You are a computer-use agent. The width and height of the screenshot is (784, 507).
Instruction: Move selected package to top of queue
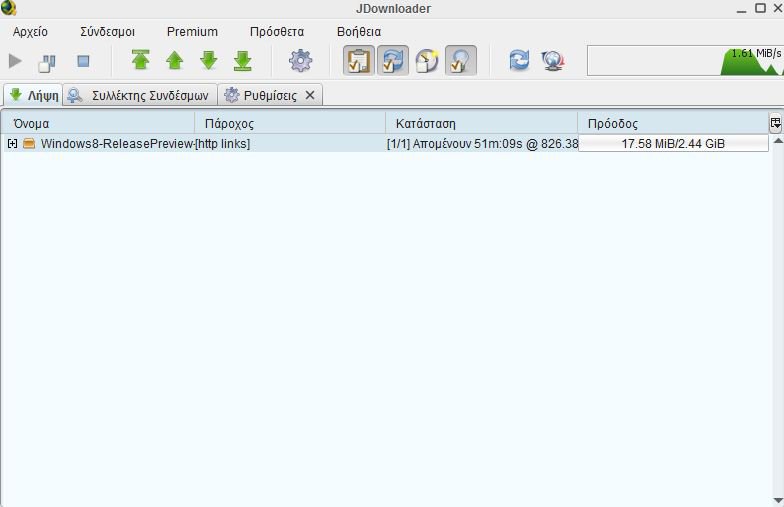[140, 60]
